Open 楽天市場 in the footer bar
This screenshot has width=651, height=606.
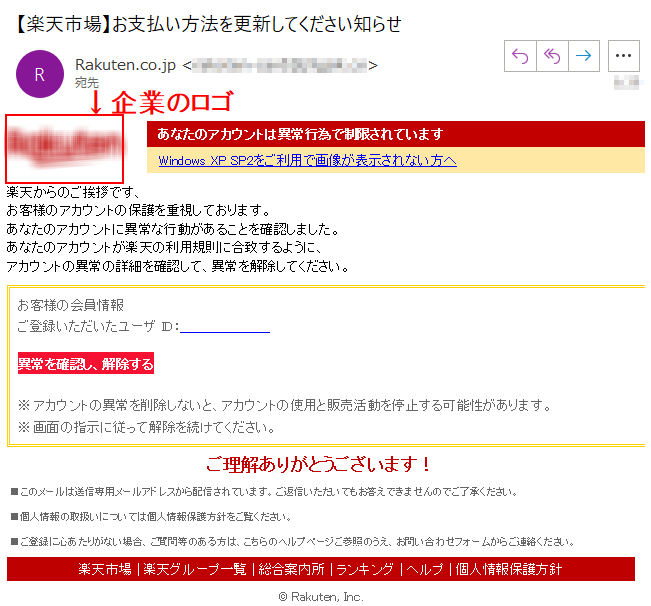pyautogui.click(x=105, y=569)
